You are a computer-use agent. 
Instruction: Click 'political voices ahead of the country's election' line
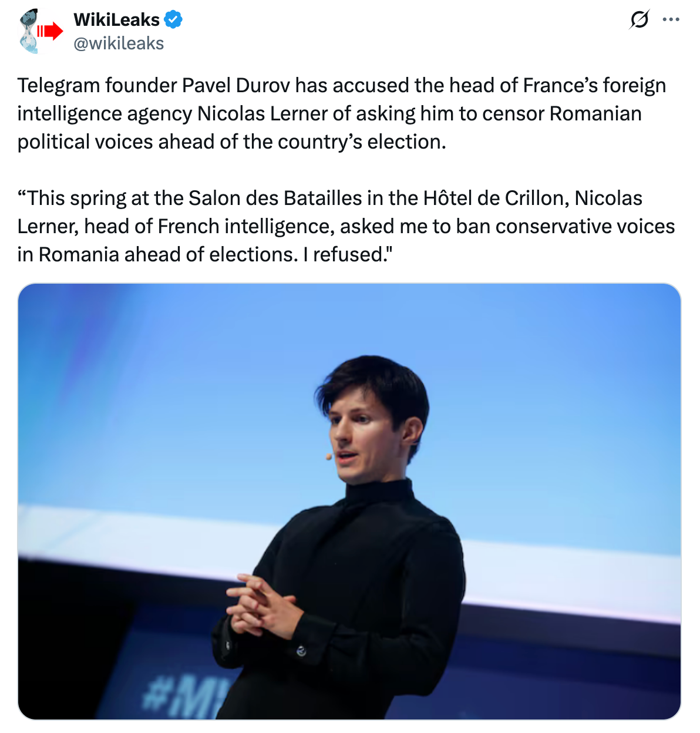coord(231,142)
